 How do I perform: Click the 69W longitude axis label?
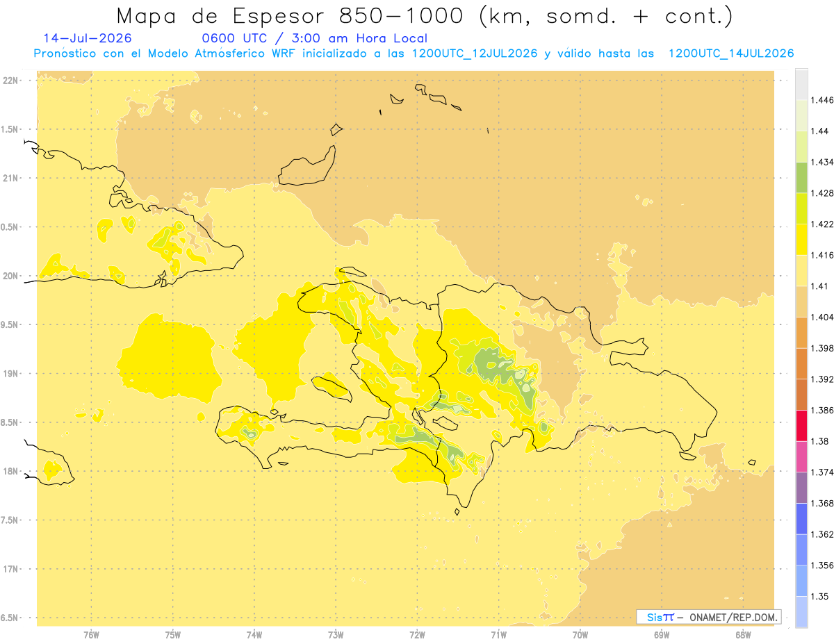[x=662, y=635]
